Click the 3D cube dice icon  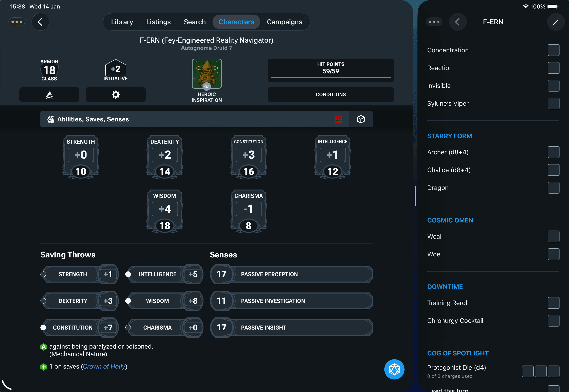click(x=360, y=119)
